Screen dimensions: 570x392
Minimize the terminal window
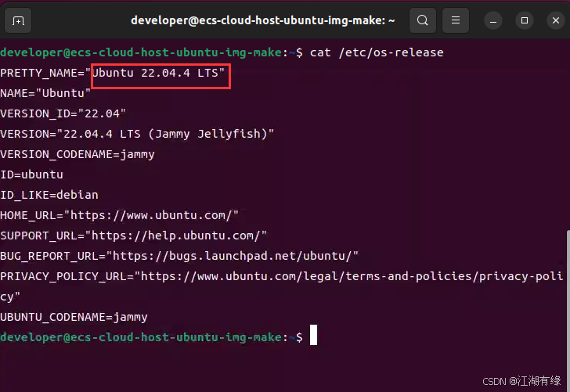point(493,20)
